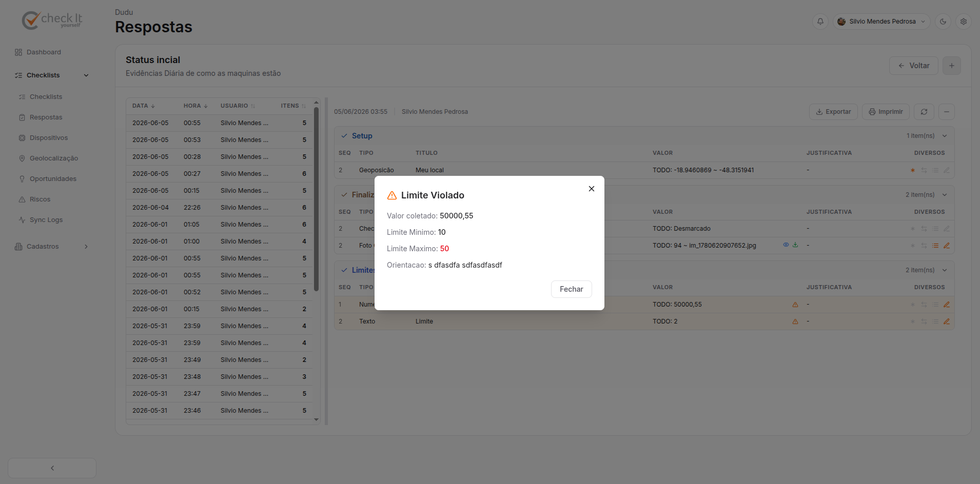The height and width of the screenshot is (484, 980).
Task: Go to Dashboard in sidebar
Action: (44, 52)
